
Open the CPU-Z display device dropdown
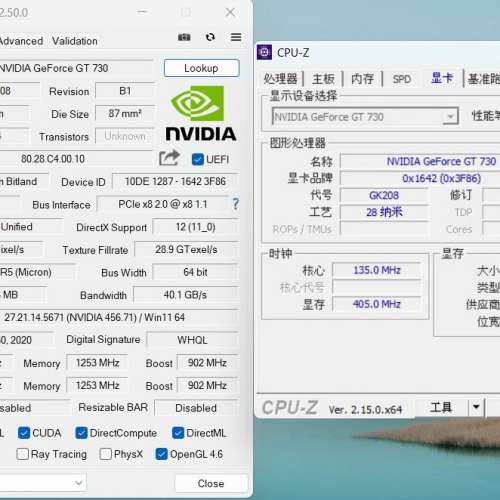tap(450, 117)
